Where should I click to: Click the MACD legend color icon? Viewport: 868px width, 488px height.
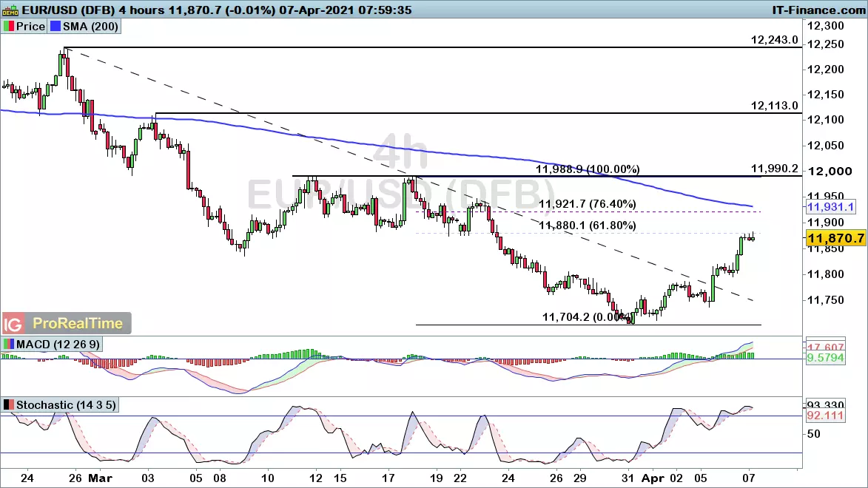point(9,344)
